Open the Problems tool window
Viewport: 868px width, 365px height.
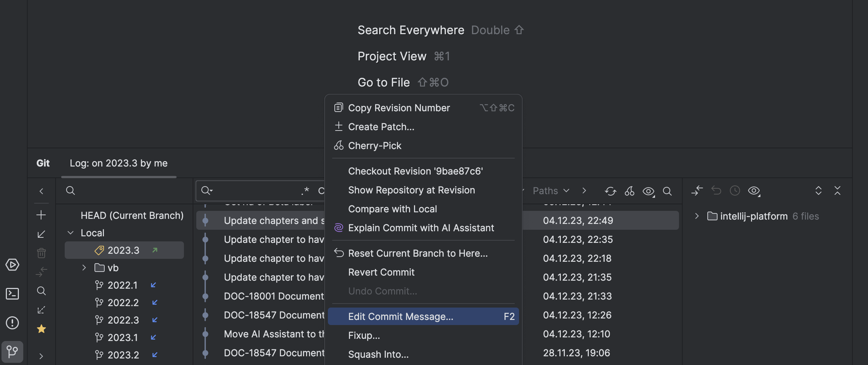click(x=12, y=323)
